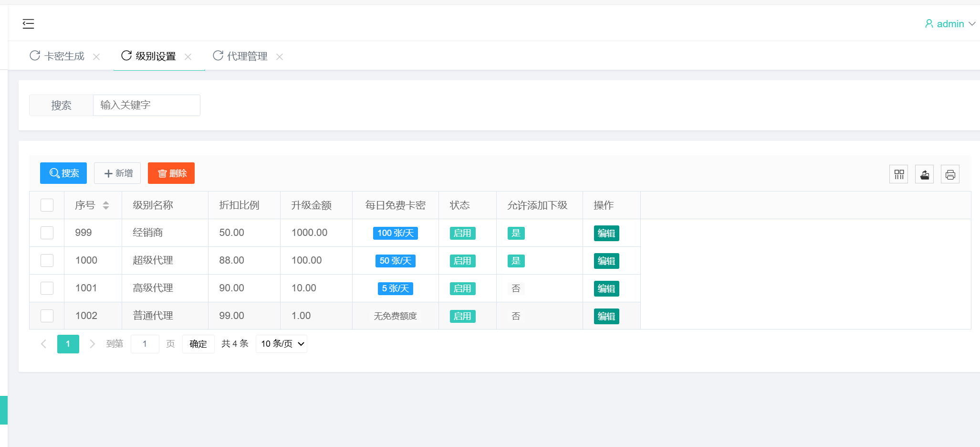Go to next page arrow
The height and width of the screenshot is (447, 980).
pos(93,344)
